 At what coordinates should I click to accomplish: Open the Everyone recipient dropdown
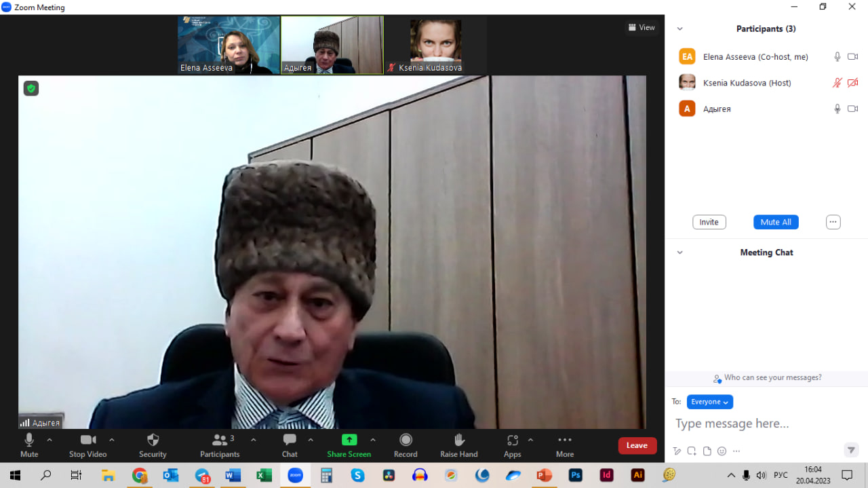[709, 402]
